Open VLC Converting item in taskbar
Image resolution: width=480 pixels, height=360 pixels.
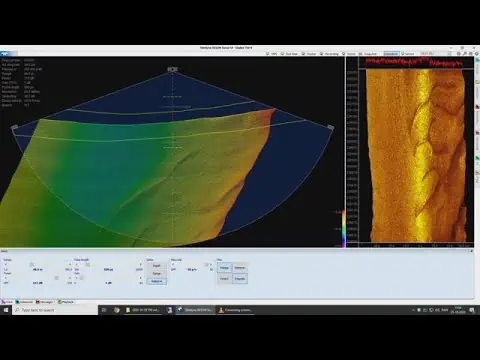[x=235, y=310]
